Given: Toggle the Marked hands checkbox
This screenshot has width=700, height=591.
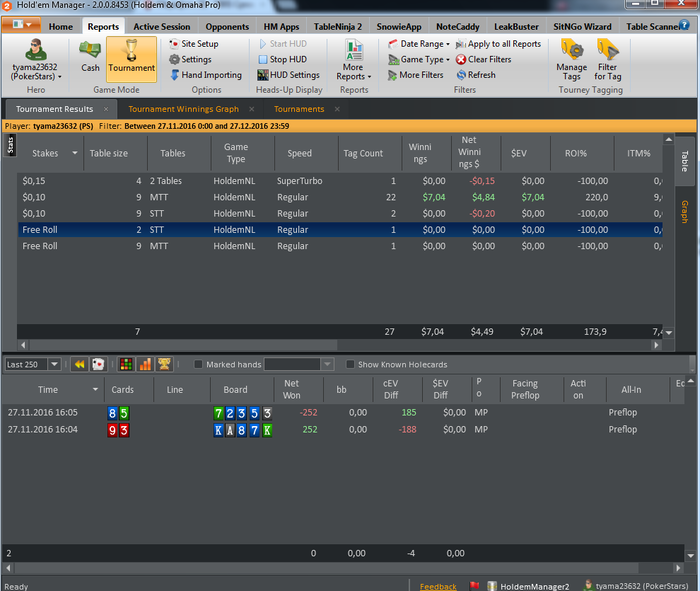Looking at the screenshot, I should pos(198,364).
